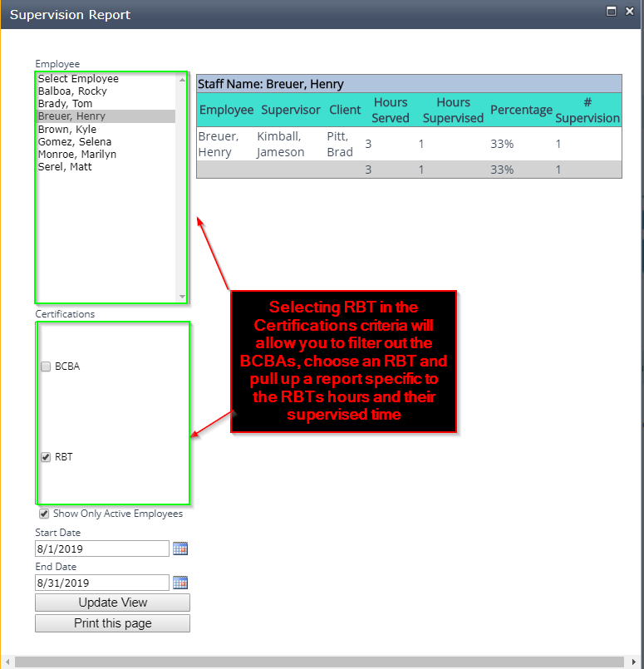Select 'Select Employee' in employee list
Image resolution: width=644 pixels, height=669 pixels.
[x=106, y=78]
